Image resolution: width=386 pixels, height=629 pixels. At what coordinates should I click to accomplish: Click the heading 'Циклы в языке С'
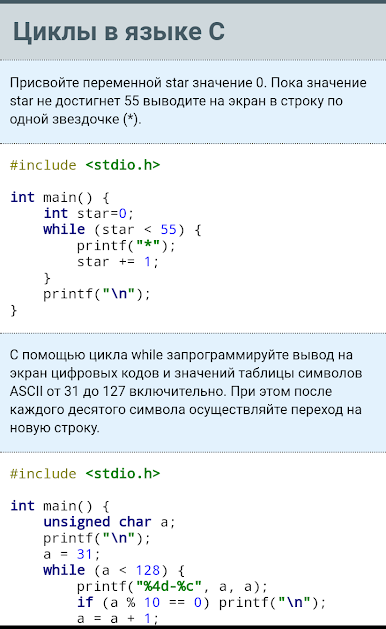coord(119,32)
